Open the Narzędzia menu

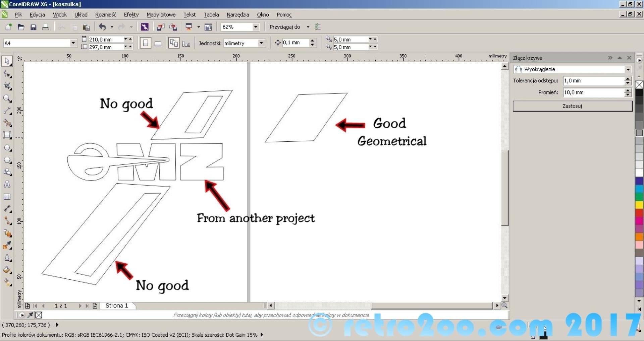(x=238, y=15)
